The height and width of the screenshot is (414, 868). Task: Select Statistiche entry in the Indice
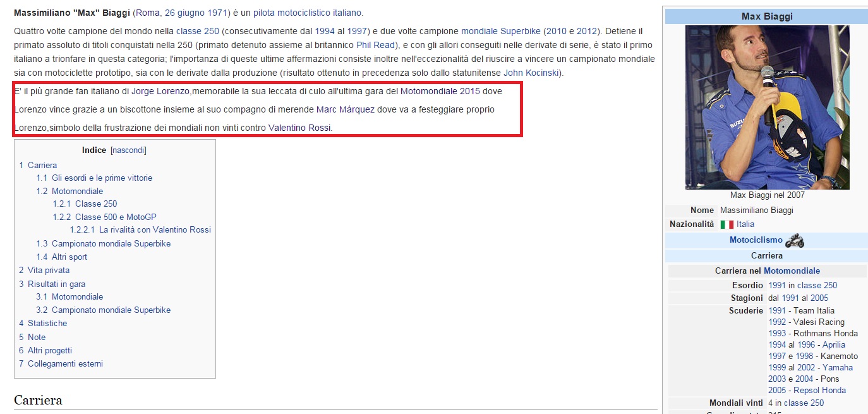(x=47, y=323)
